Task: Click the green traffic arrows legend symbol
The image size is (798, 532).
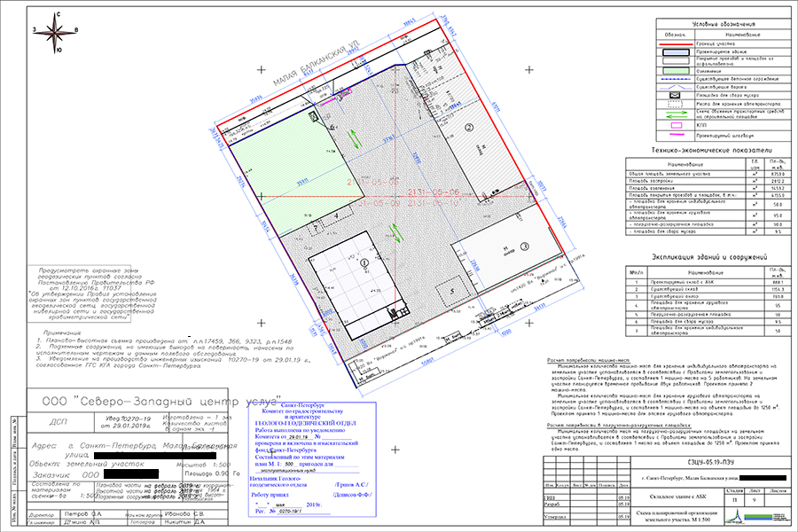Action: (675, 116)
